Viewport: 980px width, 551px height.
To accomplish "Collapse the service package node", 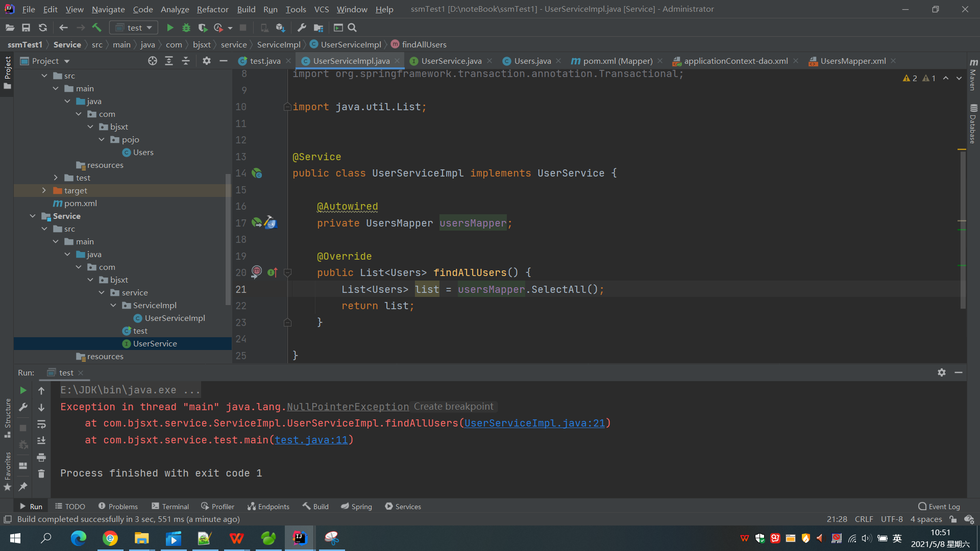I will (x=102, y=293).
